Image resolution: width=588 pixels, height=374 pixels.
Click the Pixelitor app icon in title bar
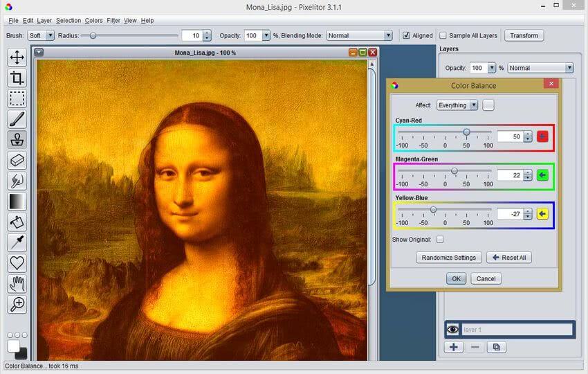tap(8, 7)
